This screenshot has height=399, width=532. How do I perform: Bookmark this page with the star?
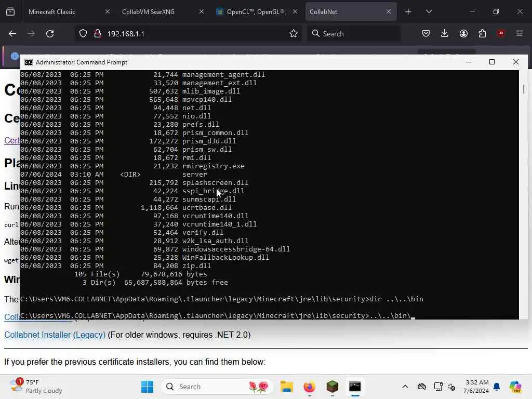pos(294,34)
